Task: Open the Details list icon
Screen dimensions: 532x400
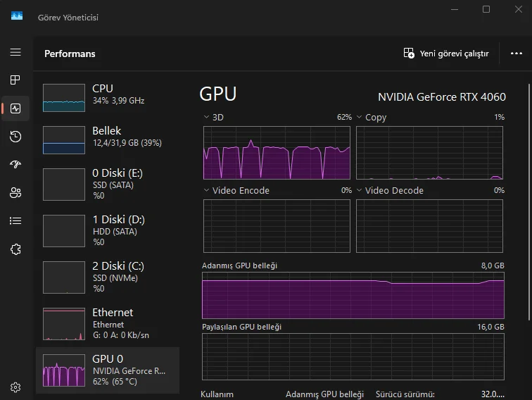Action: point(15,220)
